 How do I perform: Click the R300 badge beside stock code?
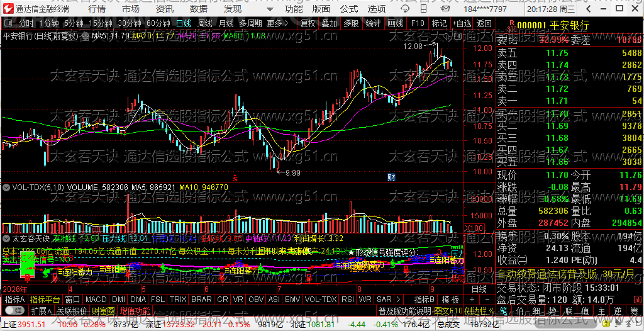point(511,26)
